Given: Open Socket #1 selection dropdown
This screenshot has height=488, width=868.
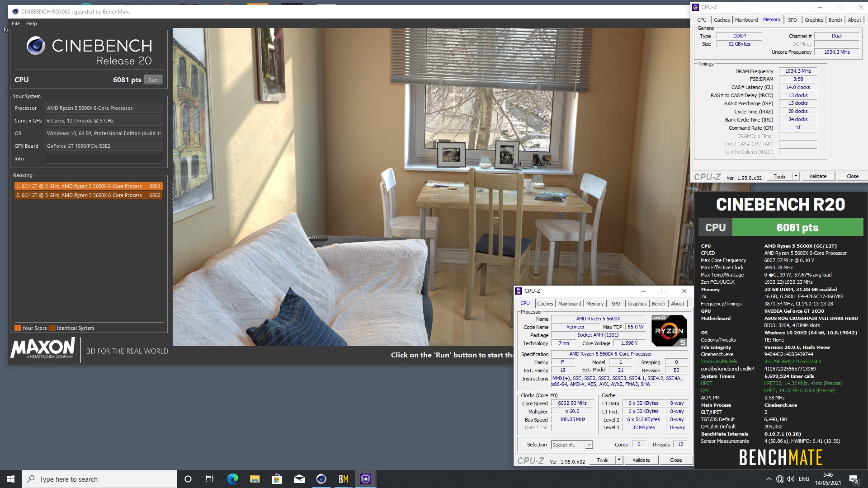Looking at the screenshot, I should pos(572,445).
